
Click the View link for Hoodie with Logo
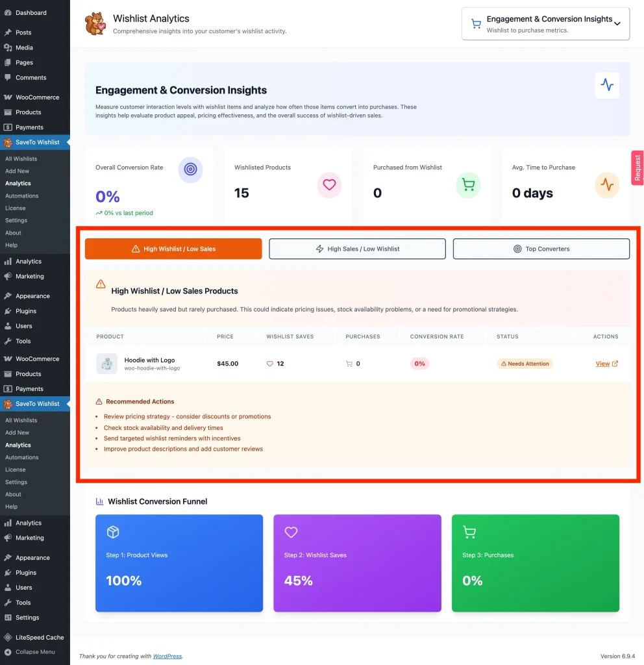(602, 363)
